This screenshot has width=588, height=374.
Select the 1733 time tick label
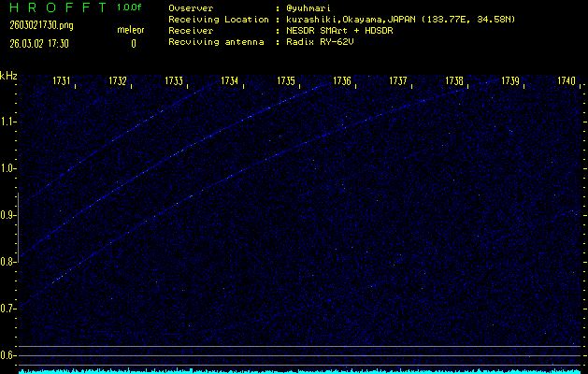(174, 82)
